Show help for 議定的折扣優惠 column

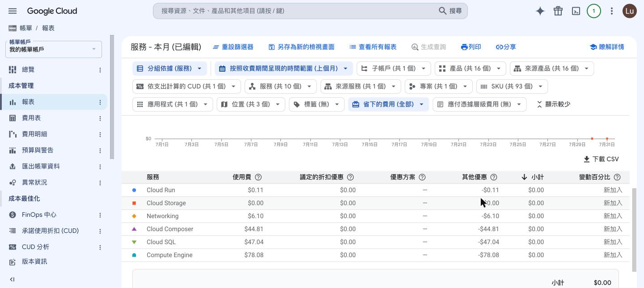tap(351, 177)
